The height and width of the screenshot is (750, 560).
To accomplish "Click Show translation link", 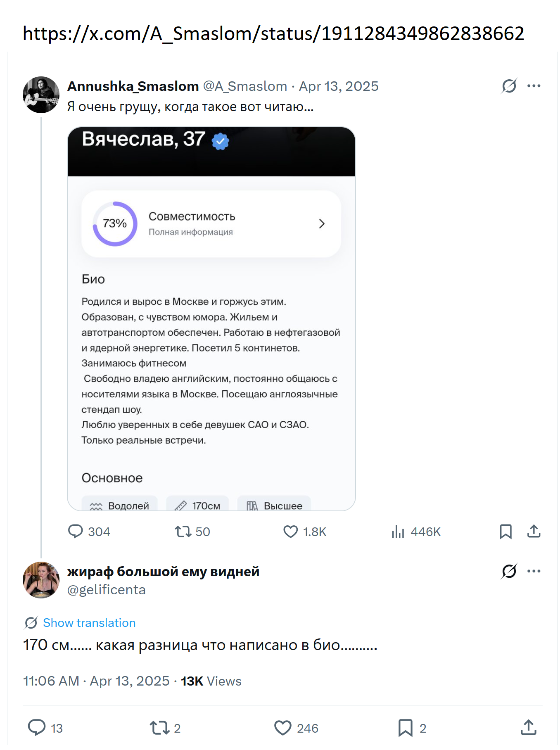I will point(89,623).
